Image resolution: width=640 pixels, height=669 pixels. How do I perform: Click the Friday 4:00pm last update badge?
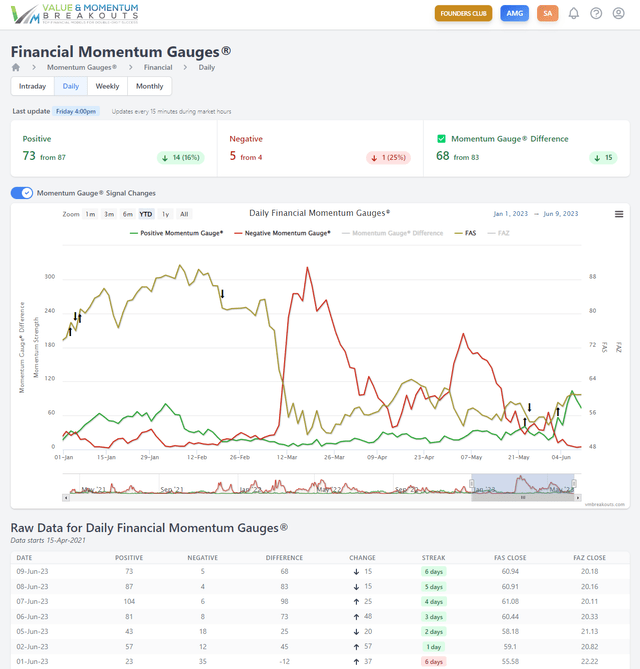pos(76,111)
